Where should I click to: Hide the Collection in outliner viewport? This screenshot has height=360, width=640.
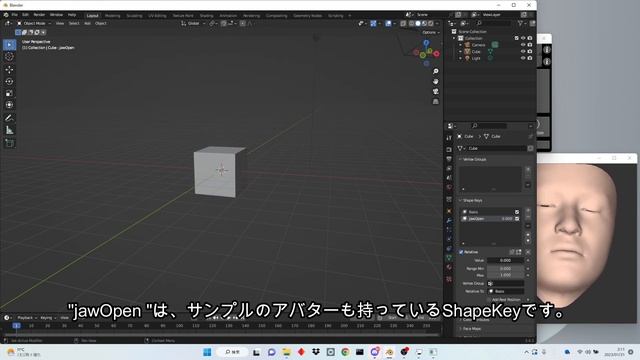click(523, 38)
